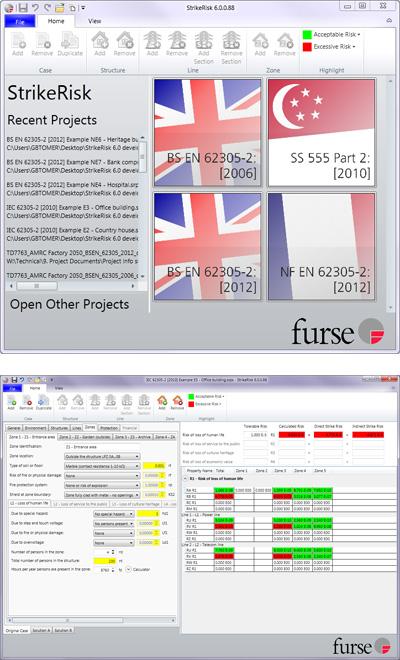The height and width of the screenshot is (660, 400).
Task: Remove the zone in the lower project window
Action: [177, 399]
